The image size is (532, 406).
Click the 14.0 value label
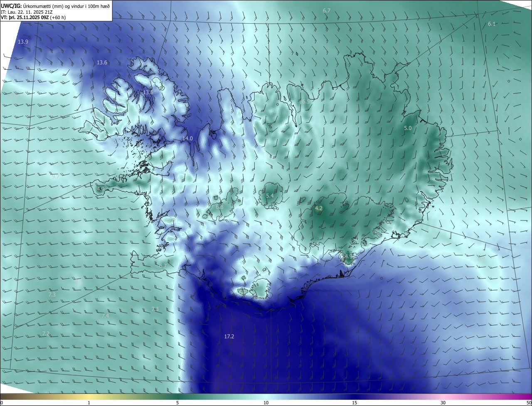[x=188, y=138]
